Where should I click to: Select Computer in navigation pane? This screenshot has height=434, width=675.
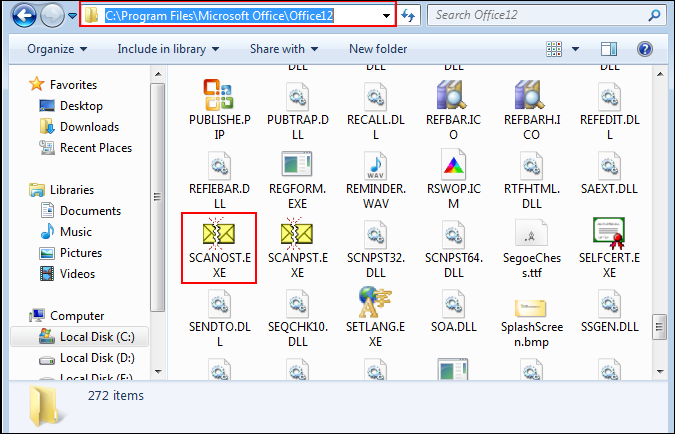tap(67, 316)
